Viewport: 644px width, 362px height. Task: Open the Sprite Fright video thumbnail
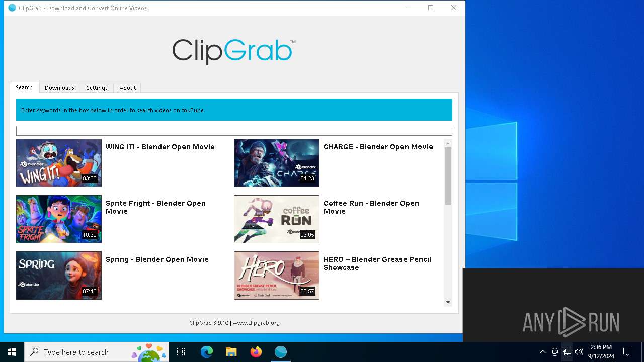59,219
